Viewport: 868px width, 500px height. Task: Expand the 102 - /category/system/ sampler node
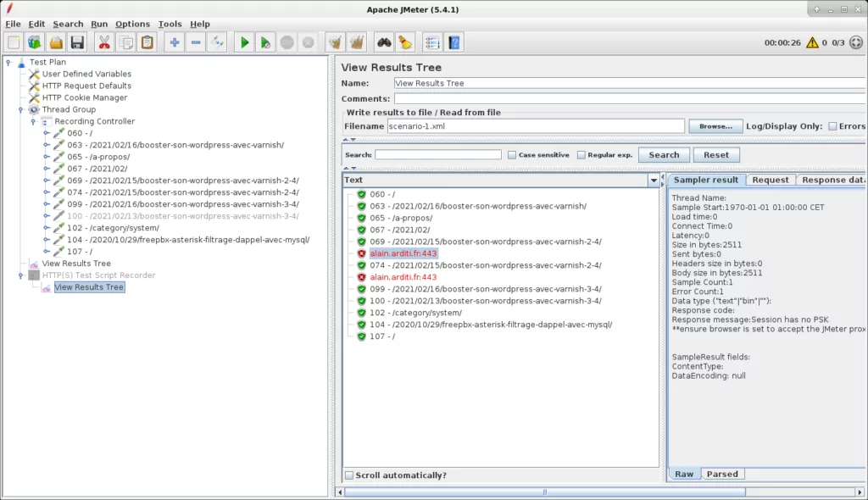click(x=47, y=228)
